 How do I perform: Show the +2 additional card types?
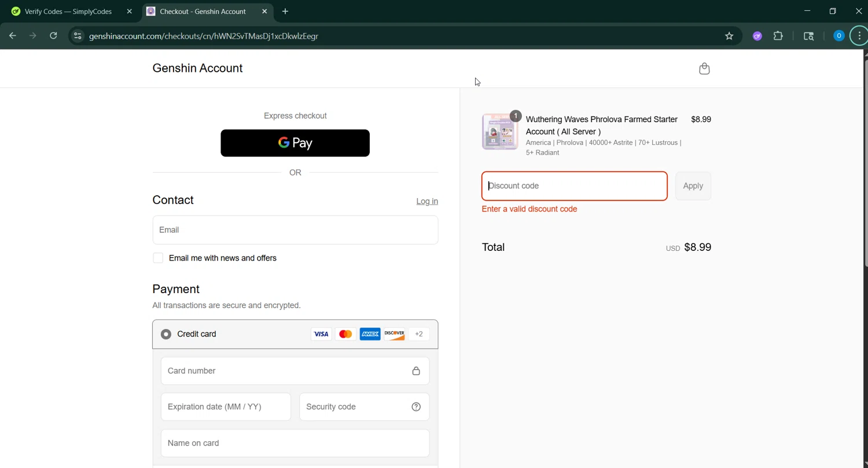(x=419, y=334)
